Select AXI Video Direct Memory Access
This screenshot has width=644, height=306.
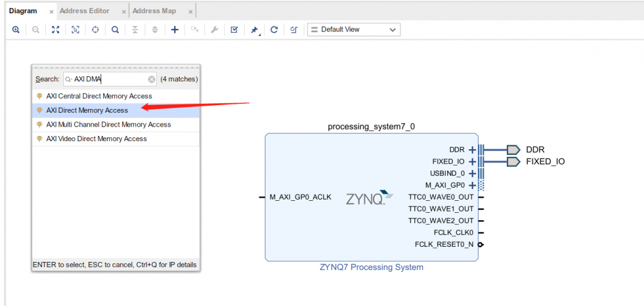(116, 139)
